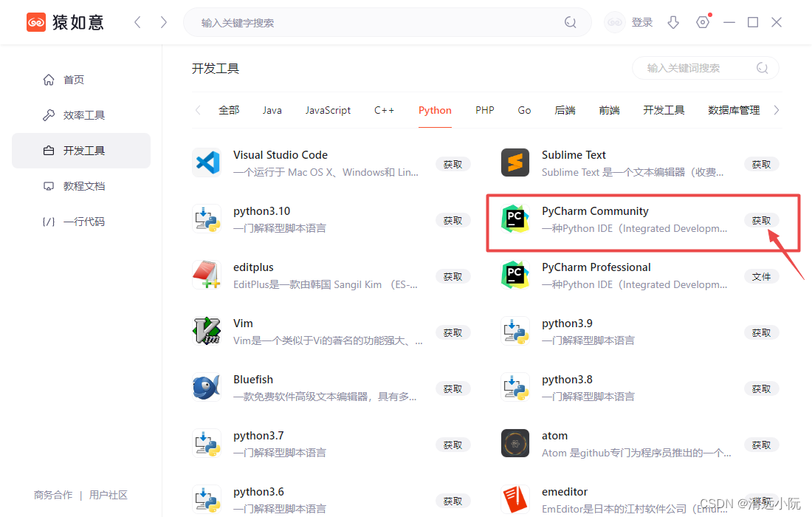Open PyCharm Community app icon
The height and width of the screenshot is (517, 812).
[515, 219]
